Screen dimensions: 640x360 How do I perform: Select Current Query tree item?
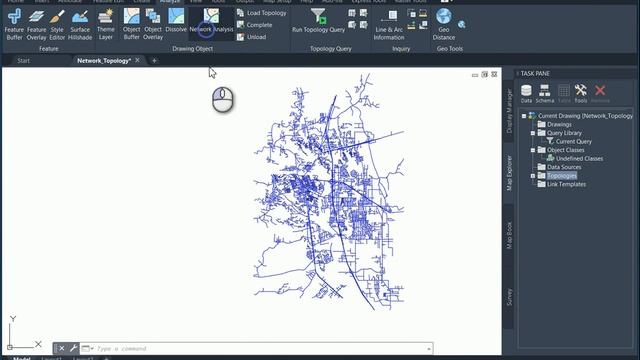[569, 142]
